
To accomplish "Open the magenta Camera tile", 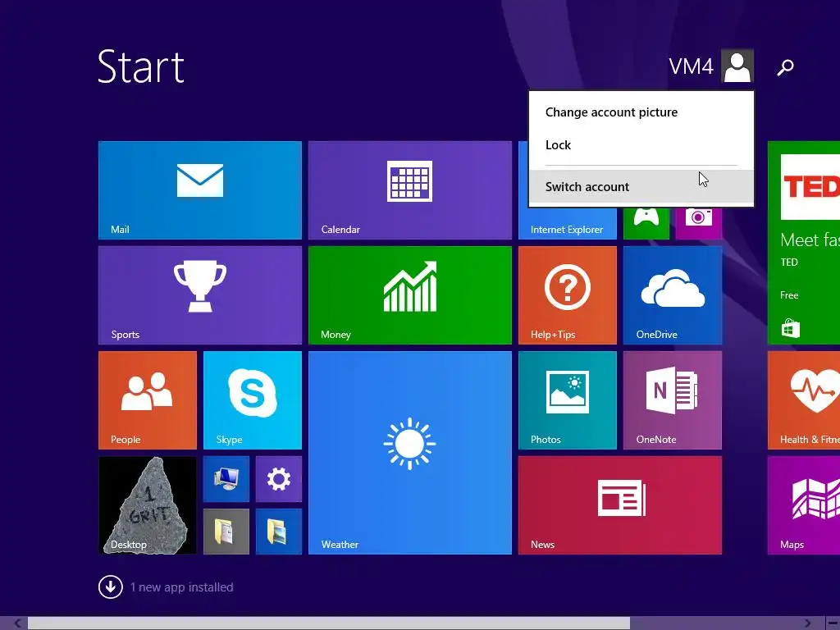I will tap(699, 222).
